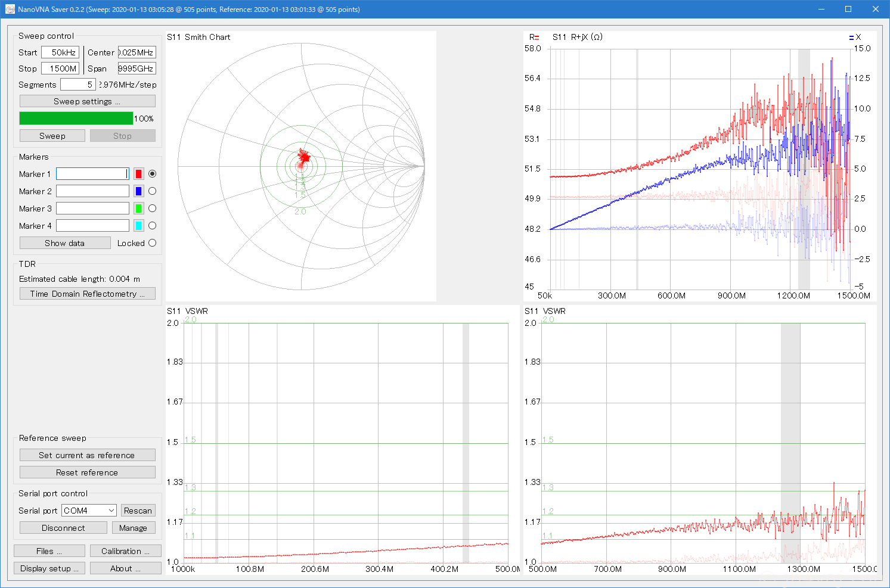The image size is (890, 588).
Task: Focus the Marker 1 frequency field
Action: click(93, 174)
